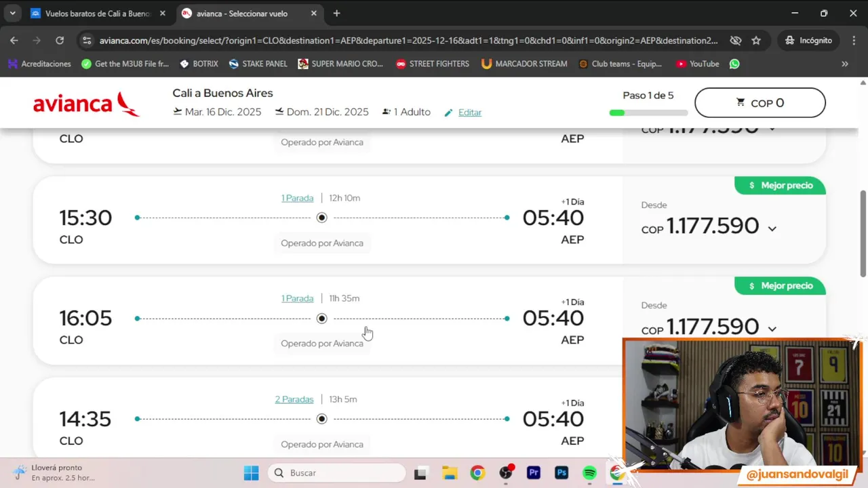
Task: Open SUPER MARIO CRO... bookmark
Action: [x=341, y=64]
